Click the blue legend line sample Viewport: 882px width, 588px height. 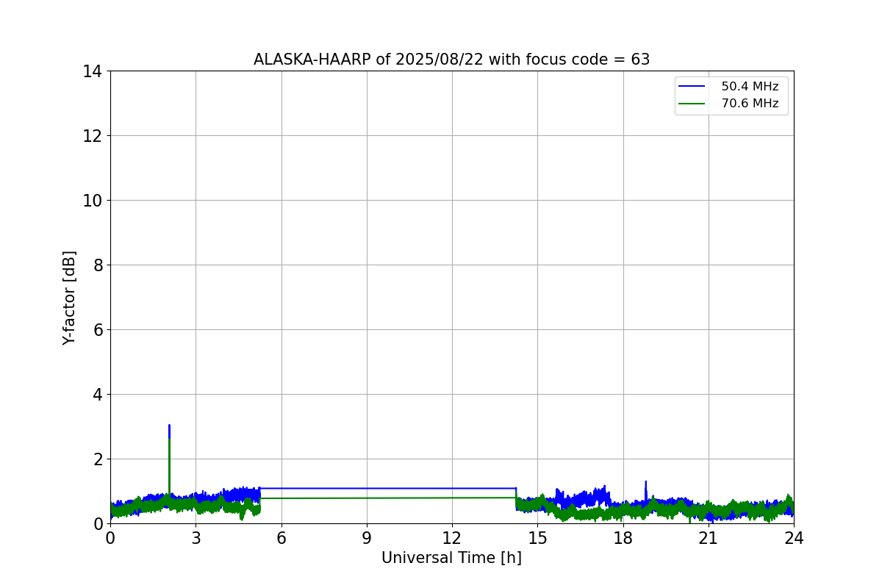(692, 87)
